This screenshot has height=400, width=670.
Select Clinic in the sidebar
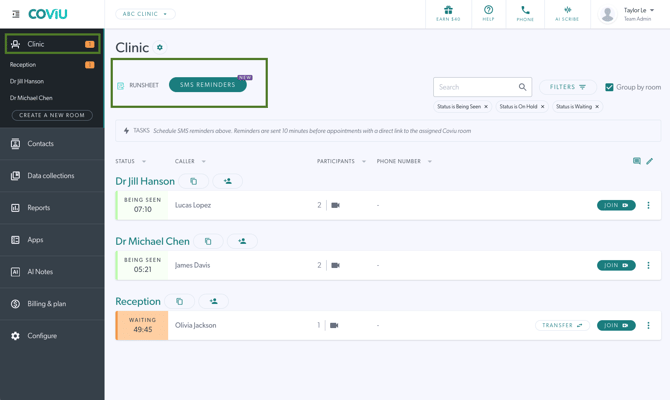point(53,44)
